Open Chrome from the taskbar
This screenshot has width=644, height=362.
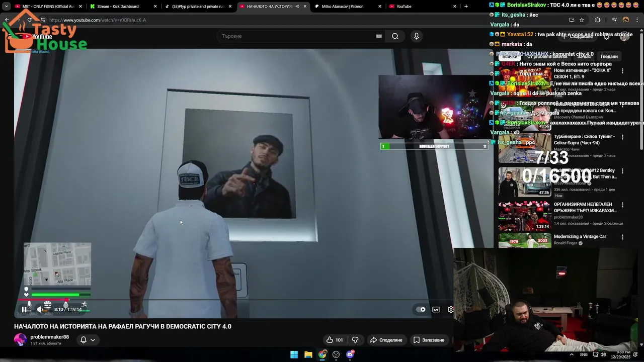(323, 354)
